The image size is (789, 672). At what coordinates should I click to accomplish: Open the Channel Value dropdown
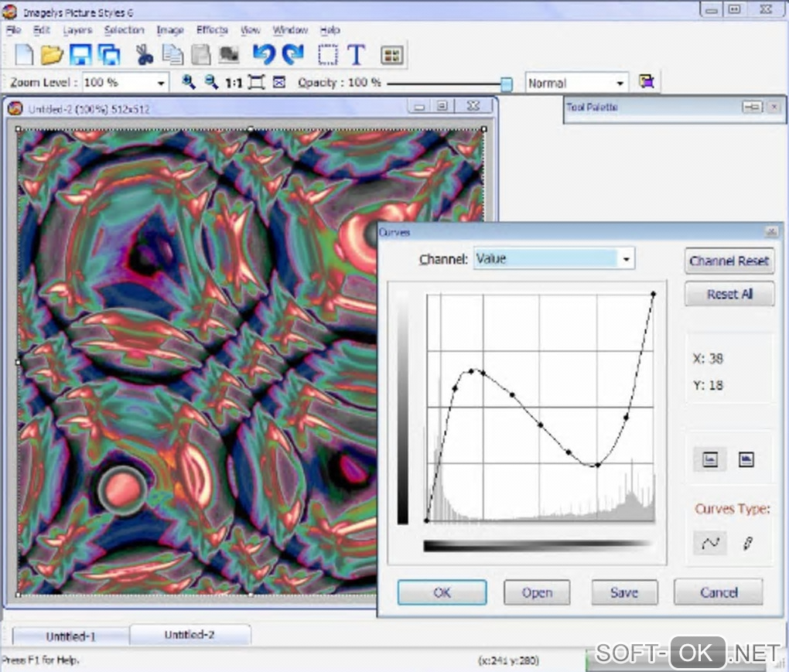tap(627, 259)
